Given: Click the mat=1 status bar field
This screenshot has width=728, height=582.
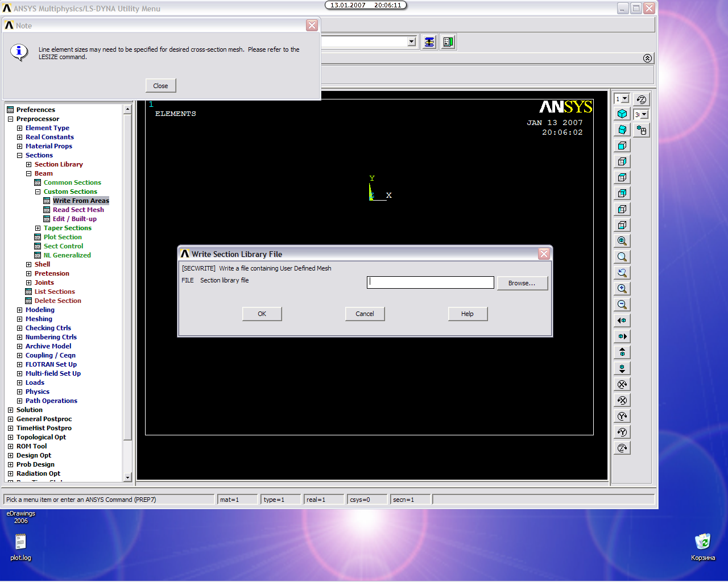Looking at the screenshot, I should click(238, 500).
